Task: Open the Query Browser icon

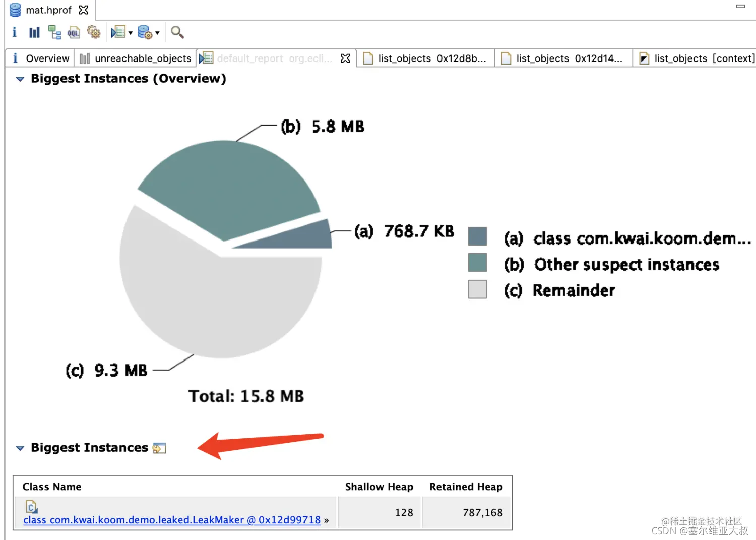Action: pos(145,33)
